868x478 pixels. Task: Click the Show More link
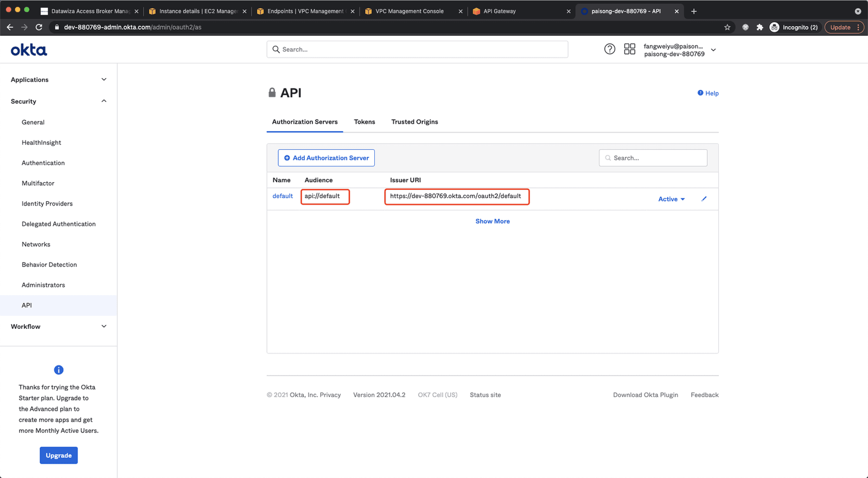[x=493, y=221]
